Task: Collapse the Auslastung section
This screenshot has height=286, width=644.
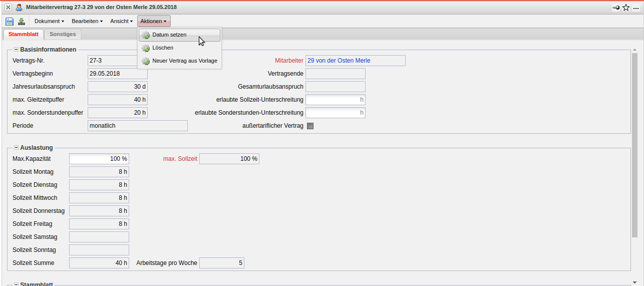Action: (16, 148)
